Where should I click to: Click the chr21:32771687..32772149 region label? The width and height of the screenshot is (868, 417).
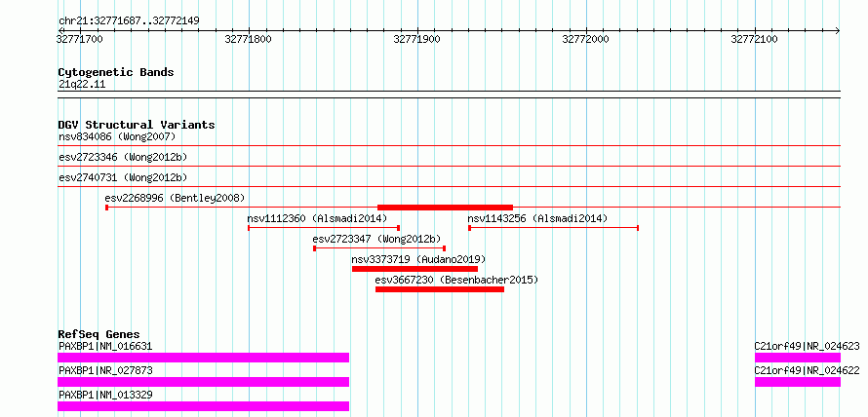click(129, 21)
